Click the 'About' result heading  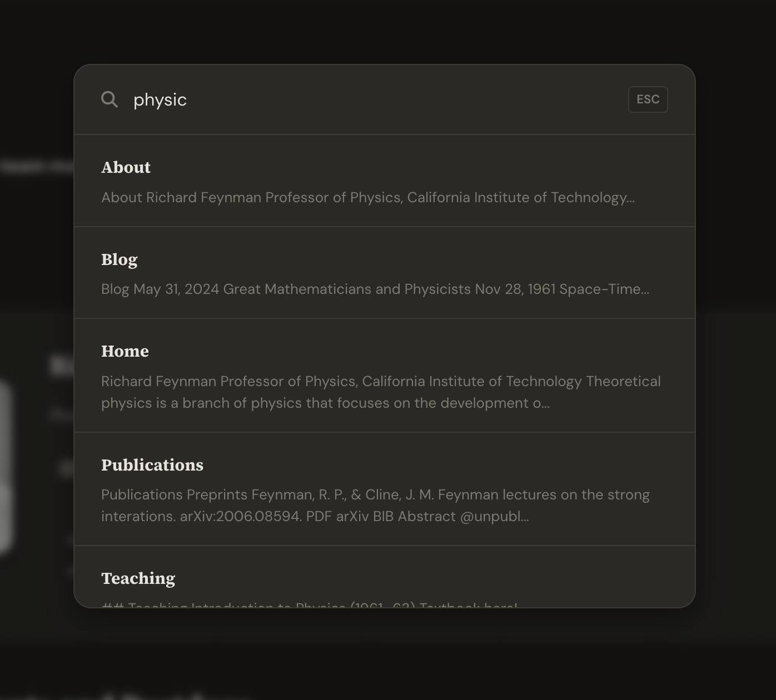(x=126, y=167)
